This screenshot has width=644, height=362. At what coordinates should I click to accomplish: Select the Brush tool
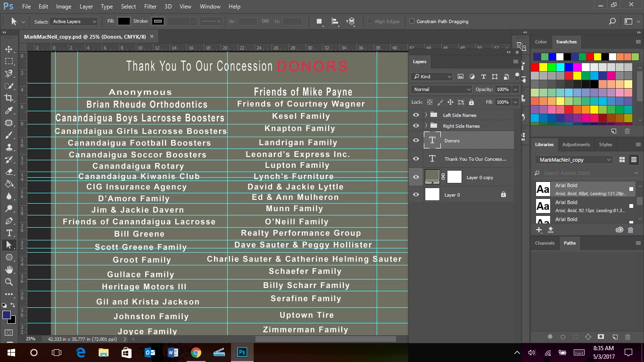coord(9,135)
